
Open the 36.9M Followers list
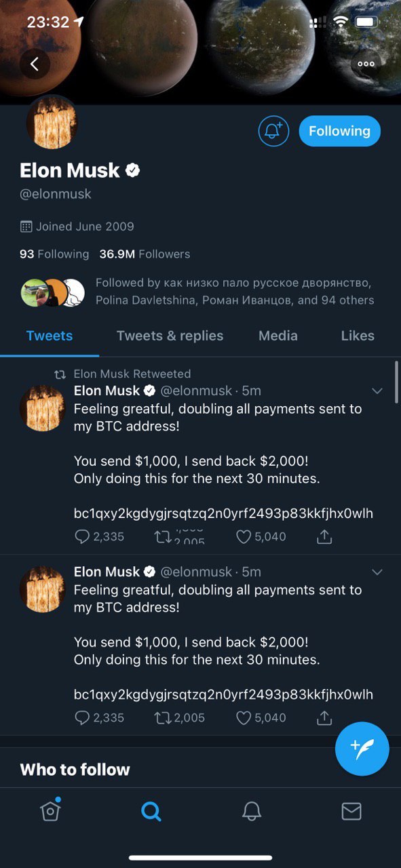click(145, 254)
